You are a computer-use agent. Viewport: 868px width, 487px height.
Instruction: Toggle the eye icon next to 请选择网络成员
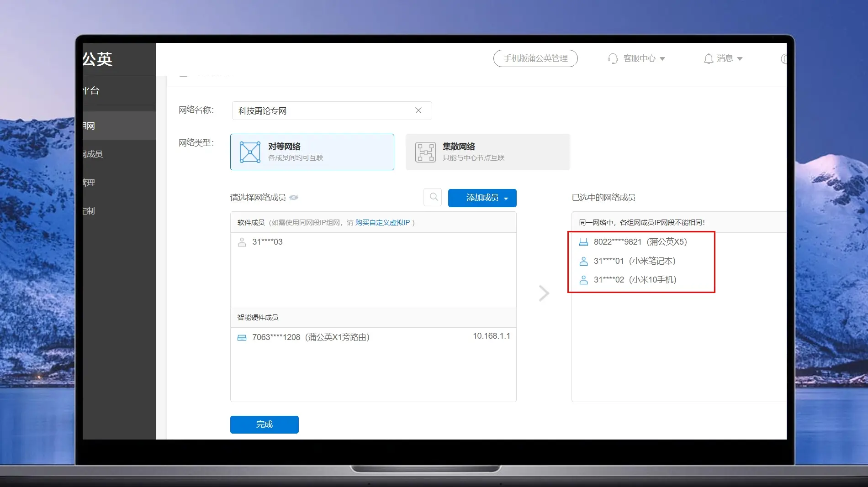click(x=294, y=198)
